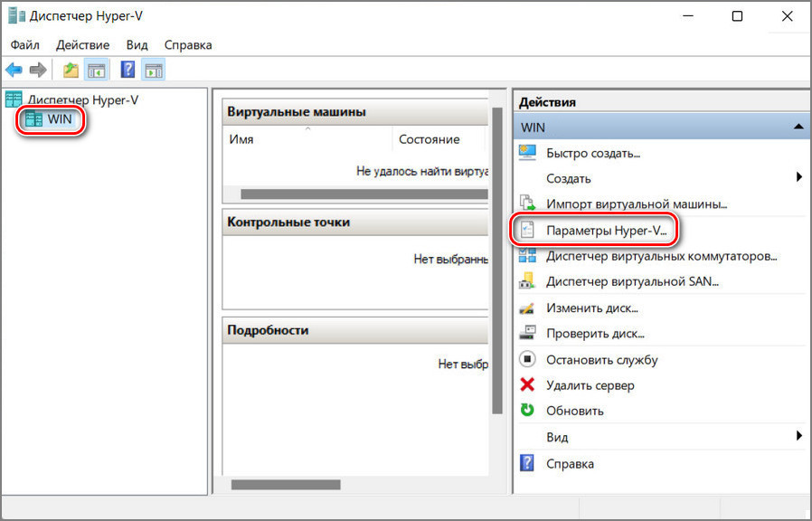Open Диспетчер виртуальных коммутаторов... action
Viewport: 812px width, 521px height.
662,256
